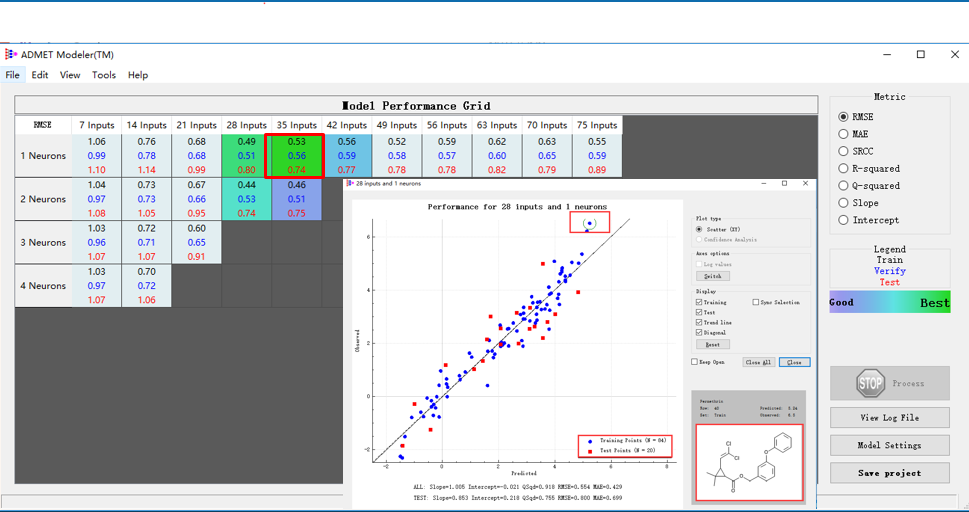
Task: Click the Close All button
Action: coord(758,362)
